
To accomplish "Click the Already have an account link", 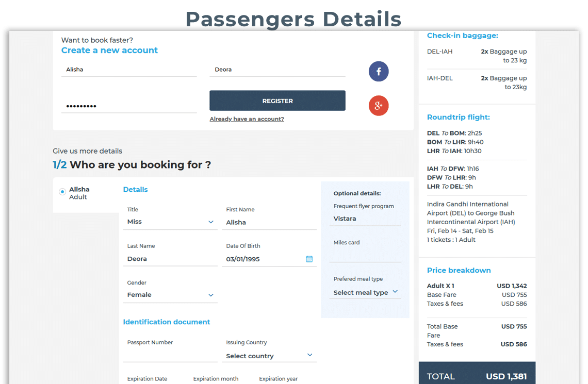I will 247,119.
